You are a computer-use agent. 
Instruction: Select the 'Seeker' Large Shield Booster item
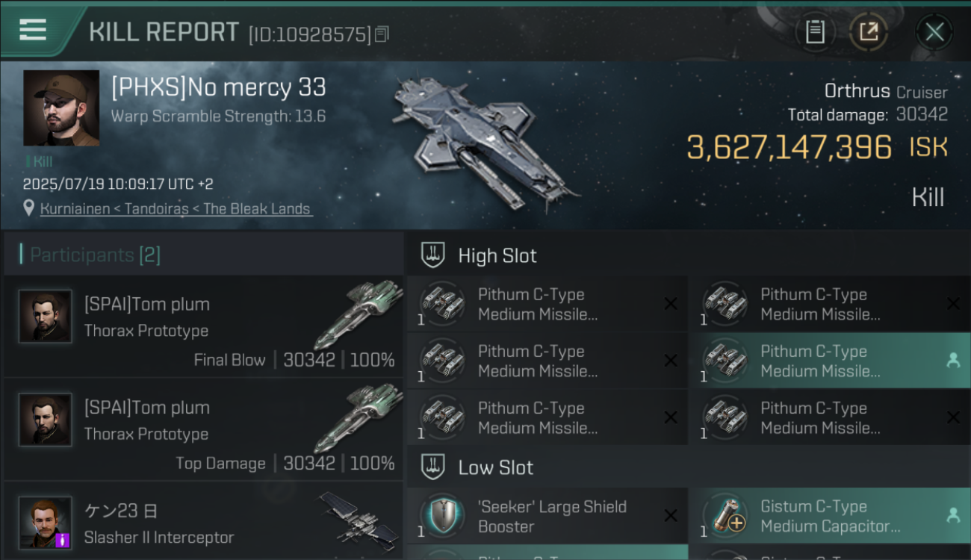click(x=547, y=516)
